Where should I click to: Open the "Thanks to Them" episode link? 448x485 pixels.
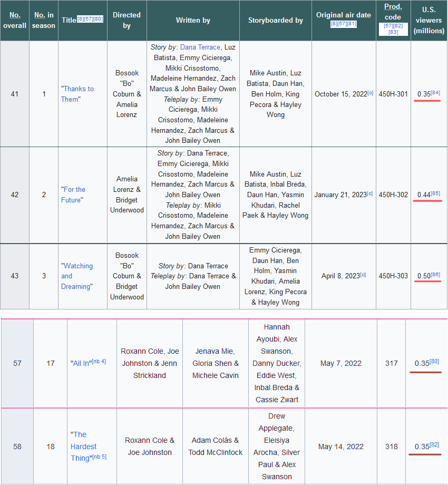point(77,94)
